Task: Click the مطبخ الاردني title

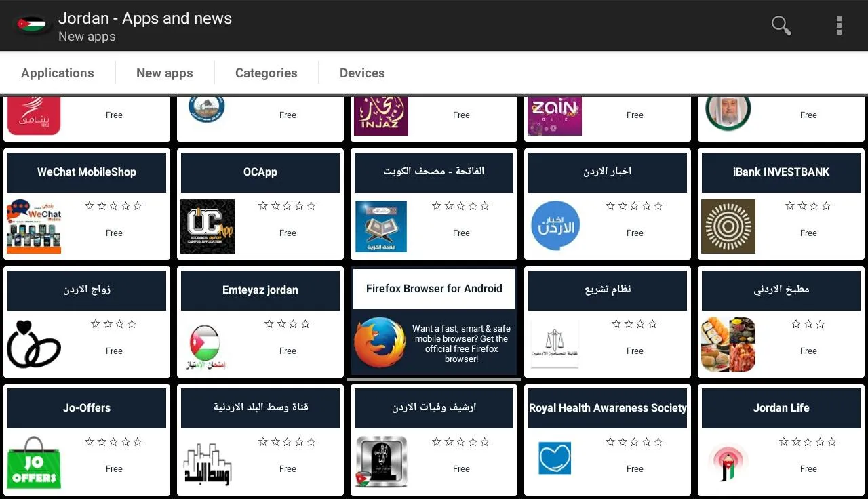Action: pyautogui.click(x=781, y=290)
